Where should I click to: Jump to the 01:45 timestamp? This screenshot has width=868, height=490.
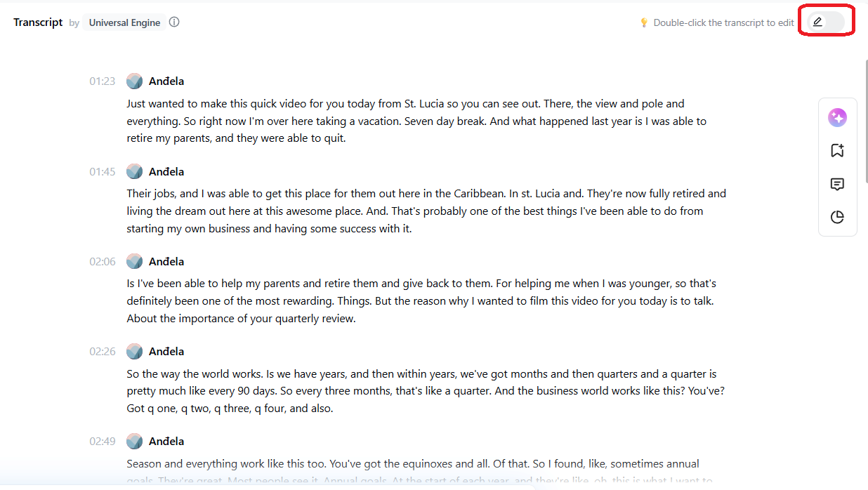click(102, 171)
